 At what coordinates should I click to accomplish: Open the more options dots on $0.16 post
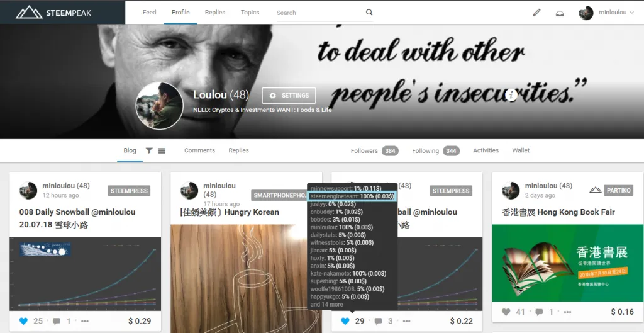[567, 312]
